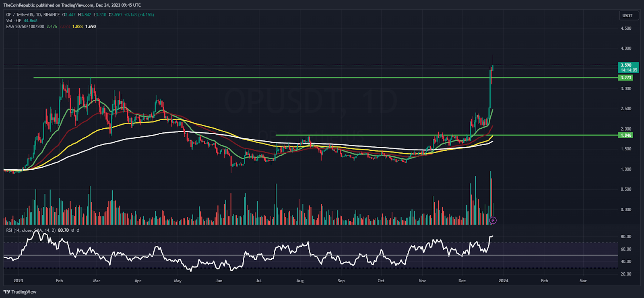Viewport: 644px width, 298px height.
Task: Click the close value C3.590 in the legend
Action: tap(116, 15)
